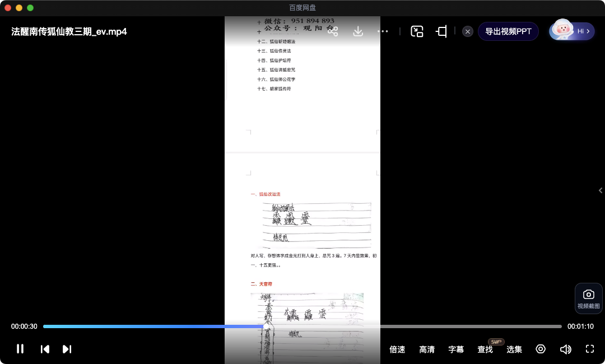Toggle 字幕 subtitles

coord(456,349)
